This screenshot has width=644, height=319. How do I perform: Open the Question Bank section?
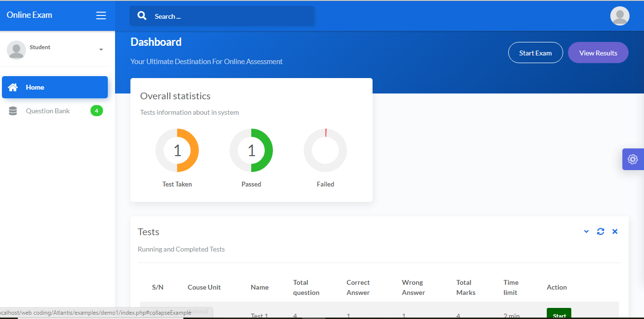coord(48,110)
